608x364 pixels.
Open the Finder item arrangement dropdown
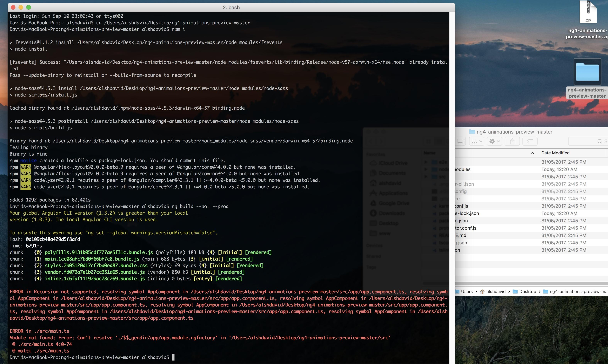(x=477, y=141)
